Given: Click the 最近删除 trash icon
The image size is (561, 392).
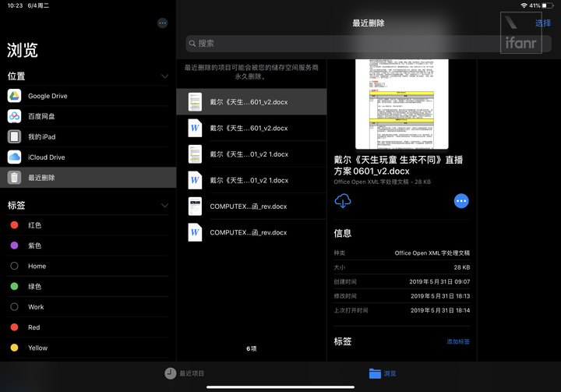Looking at the screenshot, I should point(14,178).
